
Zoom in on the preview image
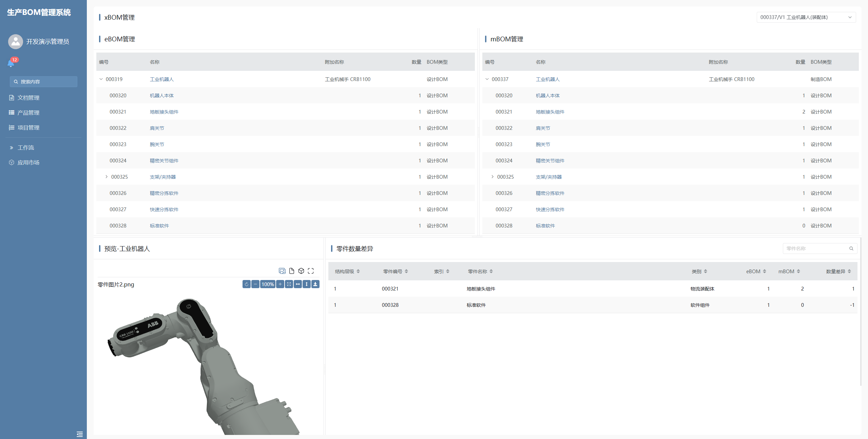280,284
